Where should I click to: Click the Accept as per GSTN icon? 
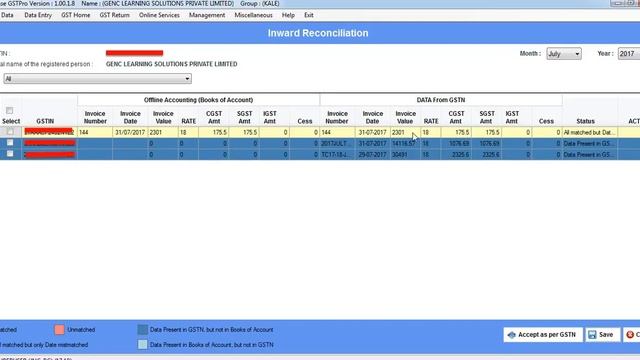[x=511, y=335]
